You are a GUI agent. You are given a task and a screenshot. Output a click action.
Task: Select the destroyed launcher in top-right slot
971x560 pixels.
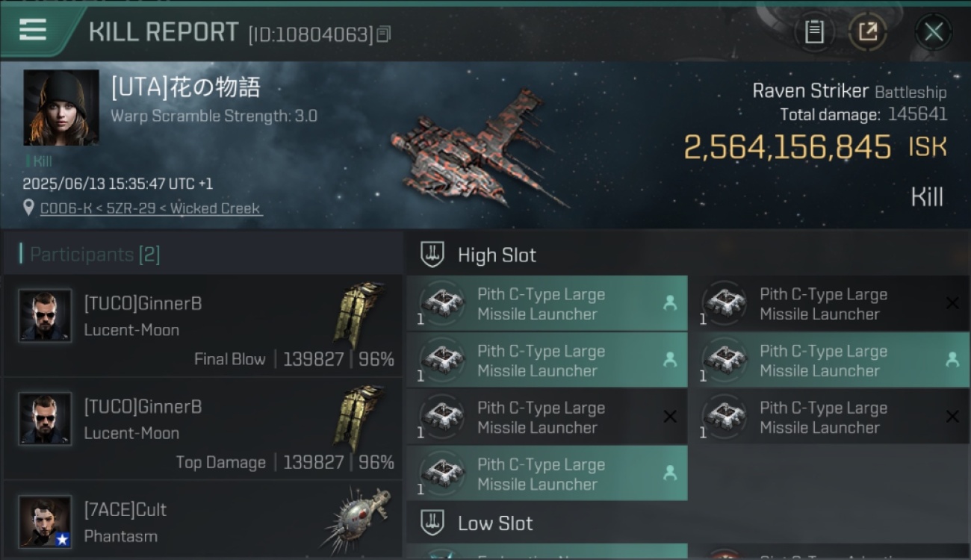[x=829, y=304]
